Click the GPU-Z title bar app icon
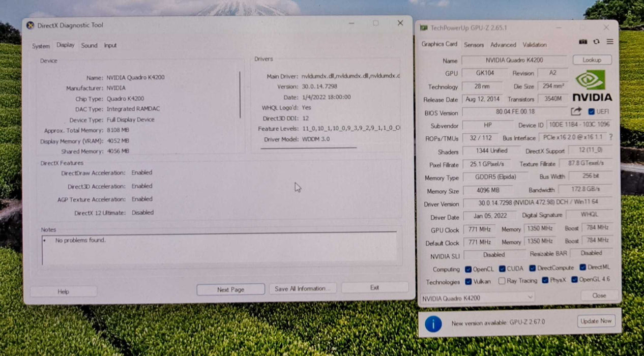Screen dimensions: 644x356 (424, 28)
